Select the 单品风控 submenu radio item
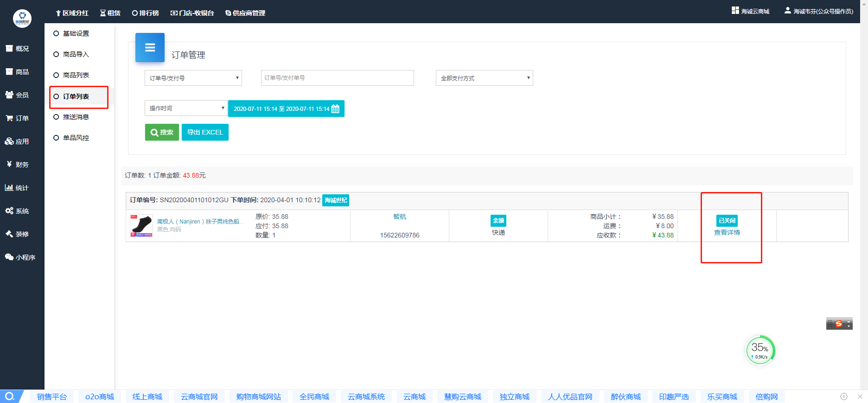The image size is (868, 403). pyautogui.click(x=56, y=138)
